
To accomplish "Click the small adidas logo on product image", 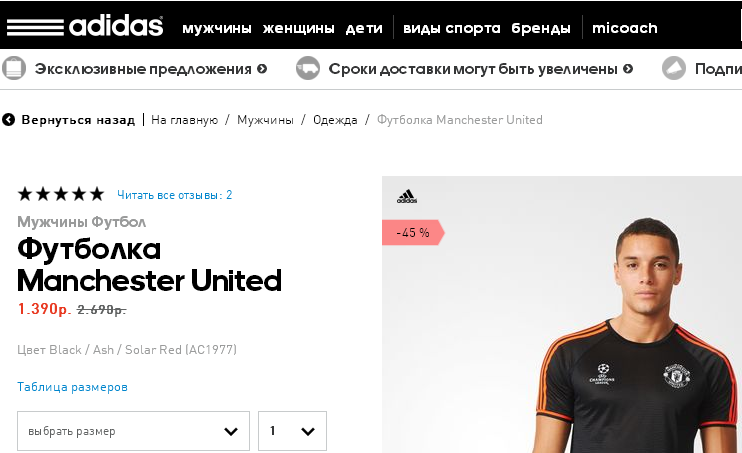I will pos(407,196).
